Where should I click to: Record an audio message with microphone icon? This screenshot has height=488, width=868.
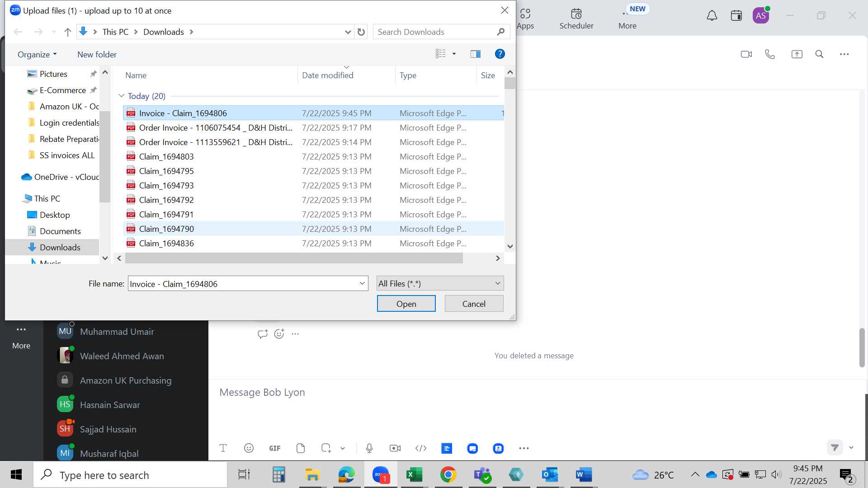pyautogui.click(x=369, y=448)
